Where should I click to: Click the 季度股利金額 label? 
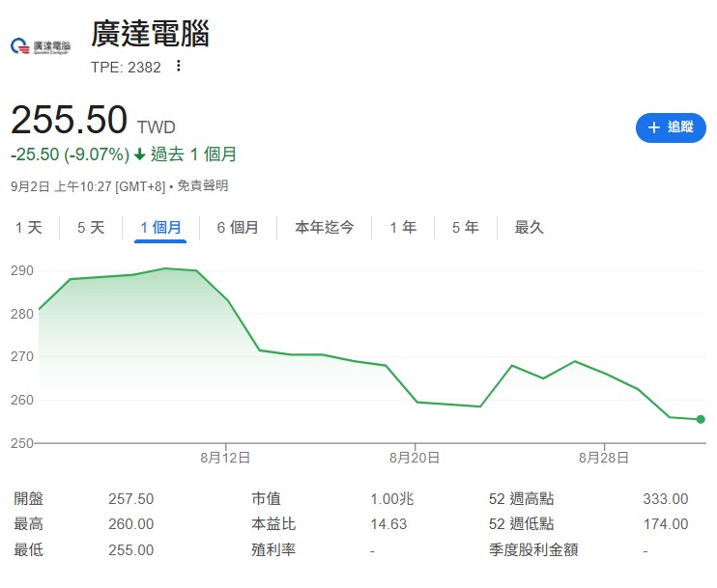pos(533,549)
